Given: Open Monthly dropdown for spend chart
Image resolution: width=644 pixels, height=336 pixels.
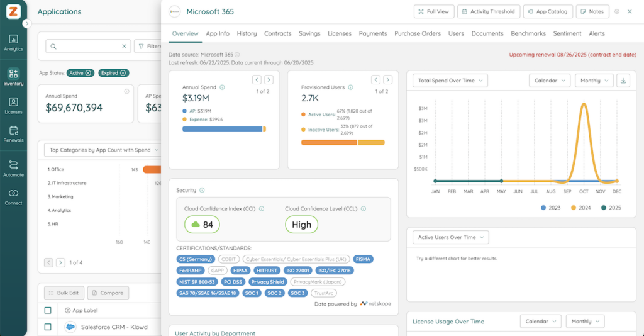Looking at the screenshot, I should pyautogui.click(x=594, y=81).
